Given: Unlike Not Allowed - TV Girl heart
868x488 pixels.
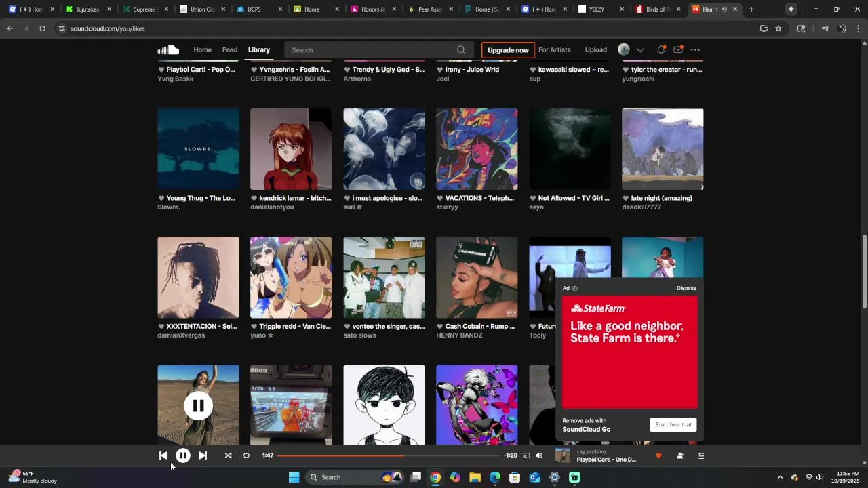Looking at the screenshot, I should click(x=533, y=198).
